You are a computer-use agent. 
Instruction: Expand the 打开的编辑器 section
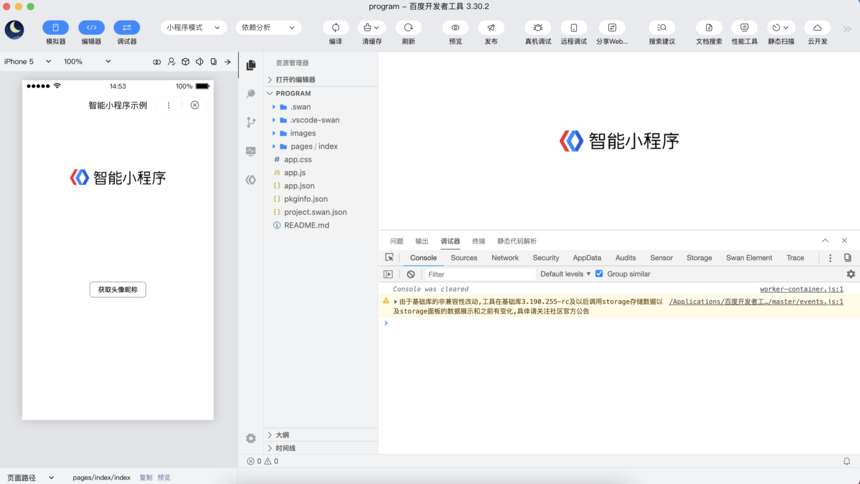(x=321, y=80)
